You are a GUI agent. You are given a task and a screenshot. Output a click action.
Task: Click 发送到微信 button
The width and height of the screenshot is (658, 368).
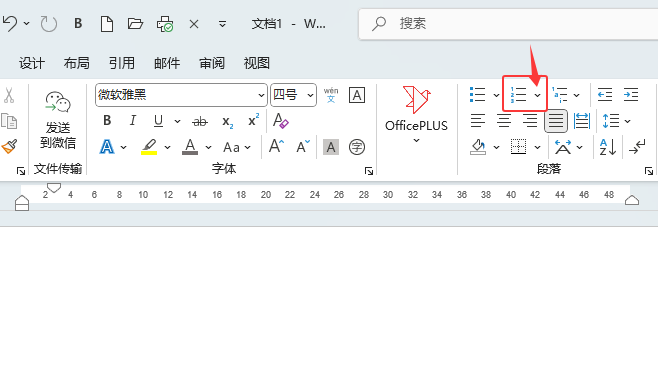tap(58, 120)
